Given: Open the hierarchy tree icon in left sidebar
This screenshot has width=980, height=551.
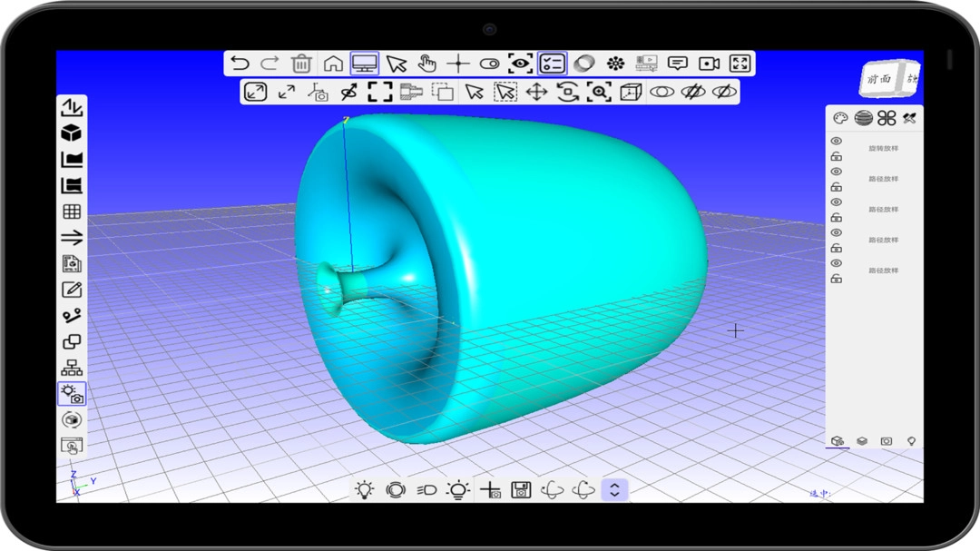Looking at the screenshot, I should point(71,369).
